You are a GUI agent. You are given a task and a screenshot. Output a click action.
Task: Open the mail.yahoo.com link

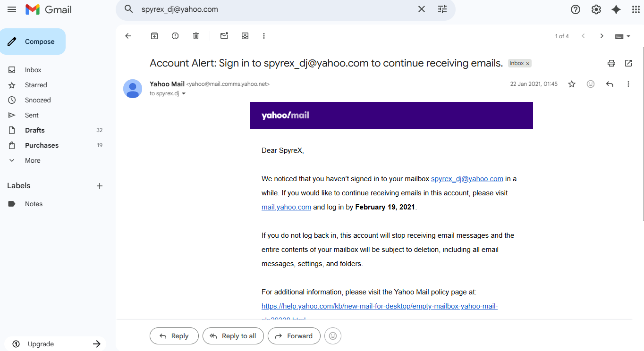[x=286, y=207]
